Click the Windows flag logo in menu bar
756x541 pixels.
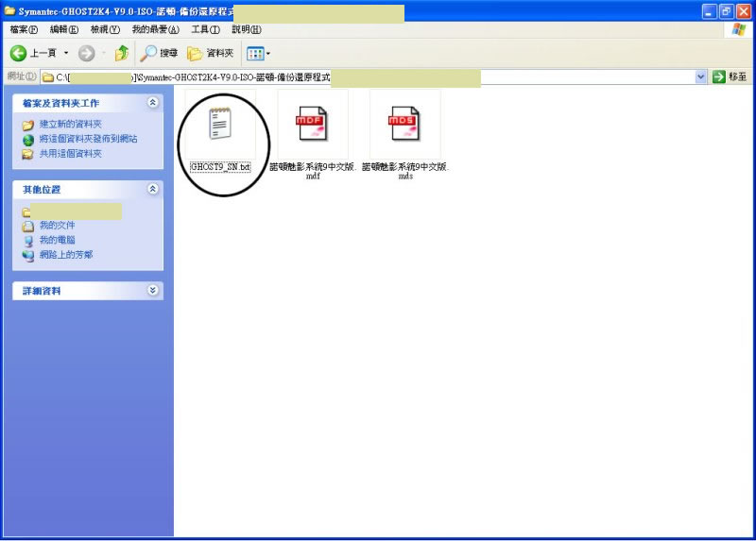coord(738,29)
